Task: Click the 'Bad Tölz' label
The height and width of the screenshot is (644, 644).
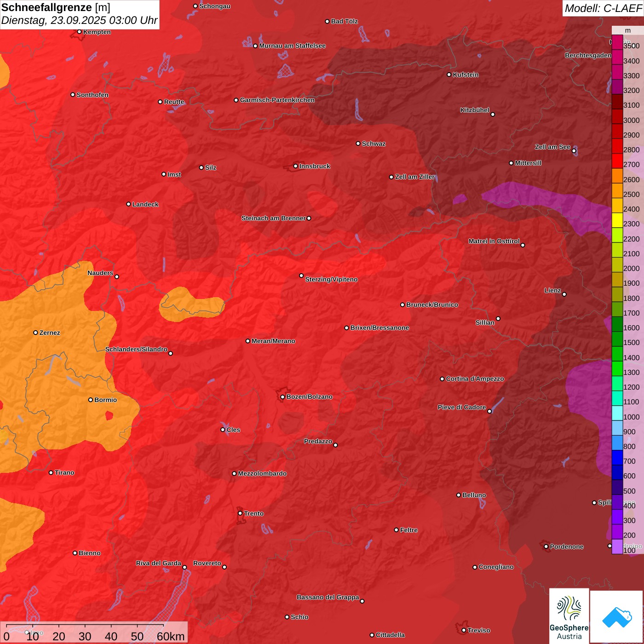Action: click(x=344, y=21)
